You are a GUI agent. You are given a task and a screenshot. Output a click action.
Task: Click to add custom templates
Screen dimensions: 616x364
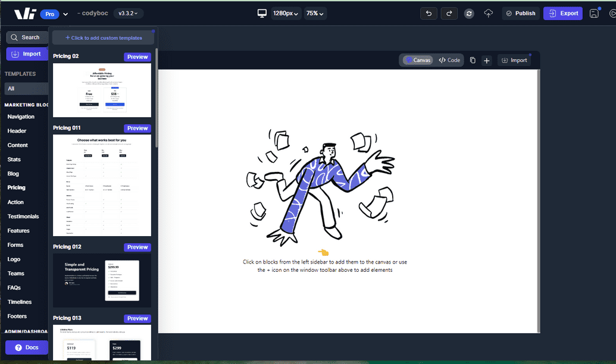coord(104,37)
